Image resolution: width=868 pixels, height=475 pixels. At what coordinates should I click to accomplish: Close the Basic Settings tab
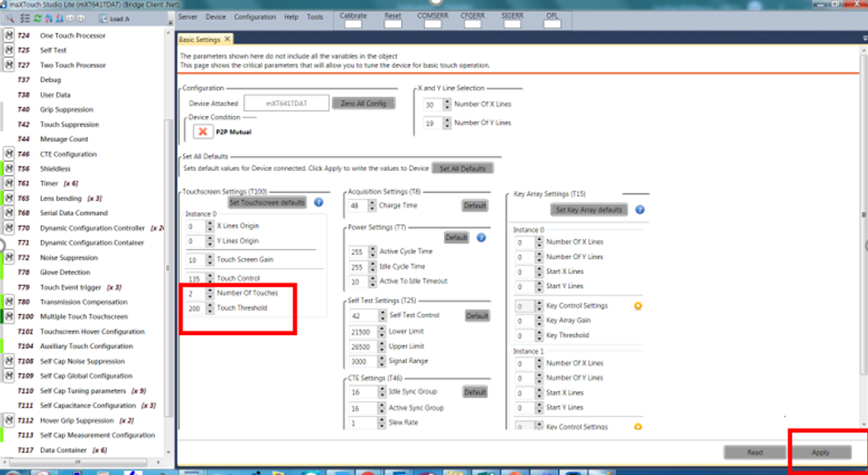coord(227,39)
